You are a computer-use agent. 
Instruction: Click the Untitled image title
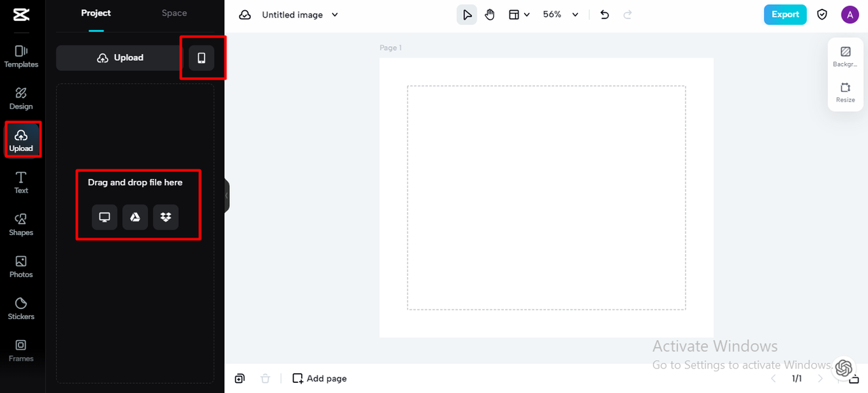[292, 15]
